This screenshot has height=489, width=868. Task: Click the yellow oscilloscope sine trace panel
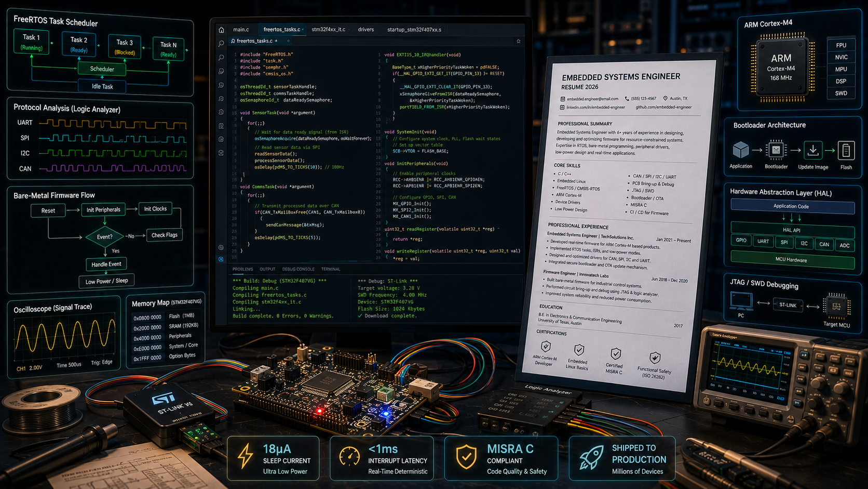[x=65, y=336]
